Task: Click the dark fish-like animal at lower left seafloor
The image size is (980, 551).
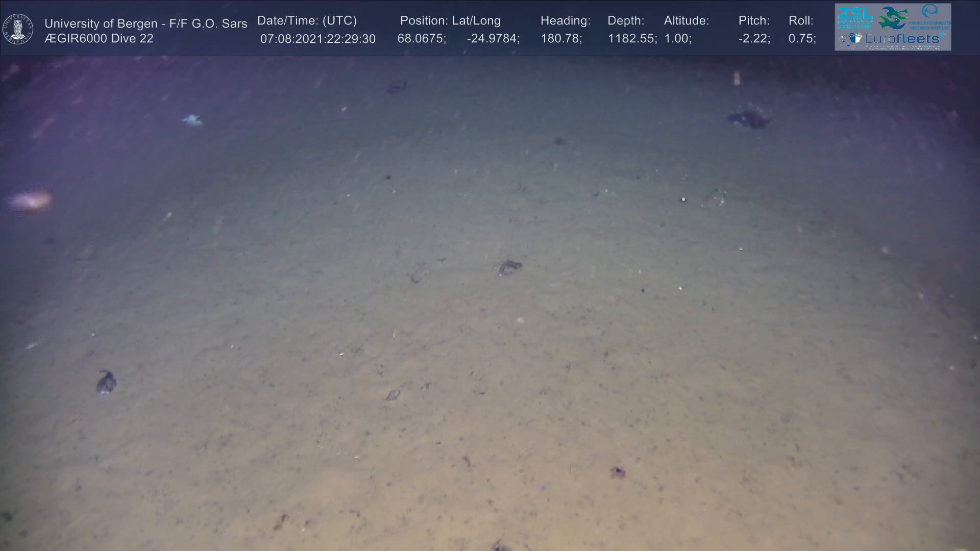Action: point(106,382)
